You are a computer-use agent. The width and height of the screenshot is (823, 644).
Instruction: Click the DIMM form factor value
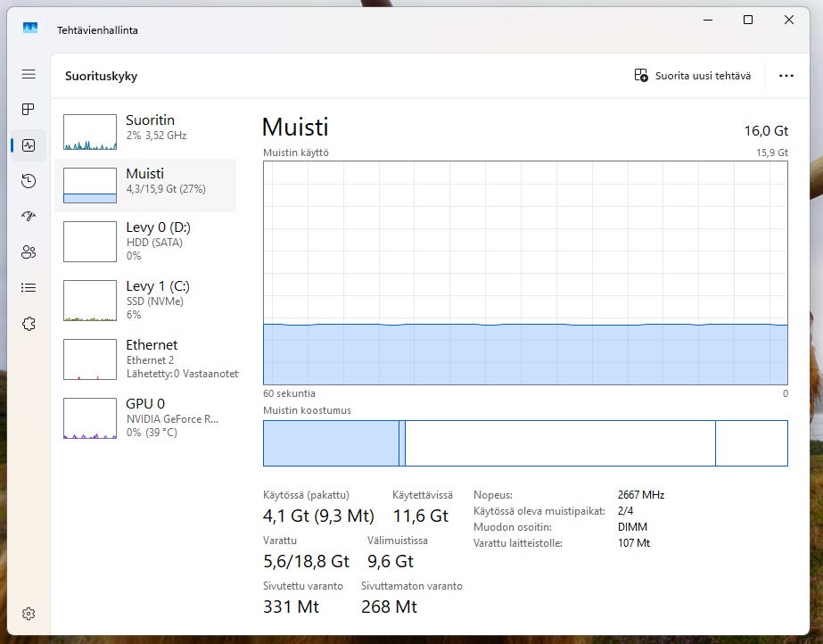(x=632, y=527)
